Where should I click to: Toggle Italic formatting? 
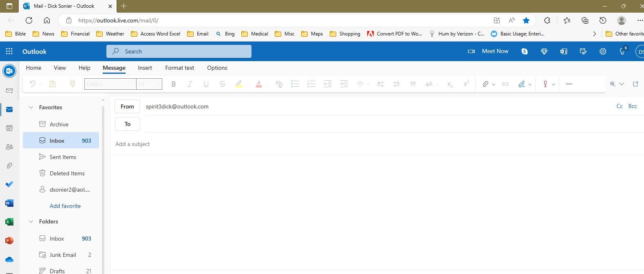(190, 84)
